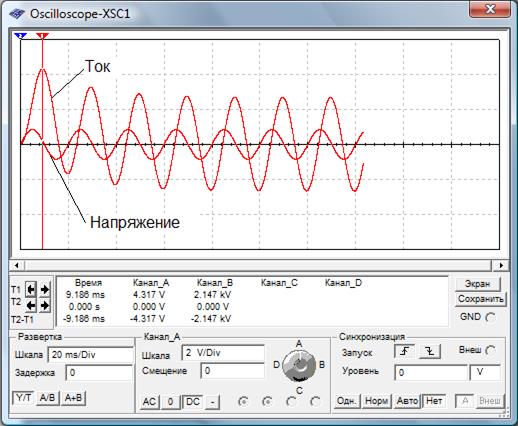Select rising edge trigger icon
Image resolution: width=518 pixels, height=426 pixels.
tap(404, 351)
